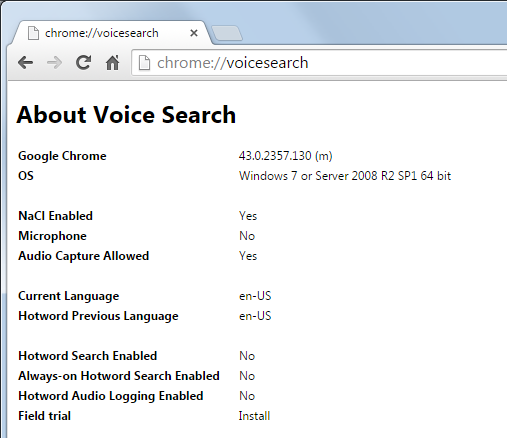Viewport: 507px width, 438px height.
Task: Click the Microphone label
Action: pyautogui.click(x=53, y=236)
